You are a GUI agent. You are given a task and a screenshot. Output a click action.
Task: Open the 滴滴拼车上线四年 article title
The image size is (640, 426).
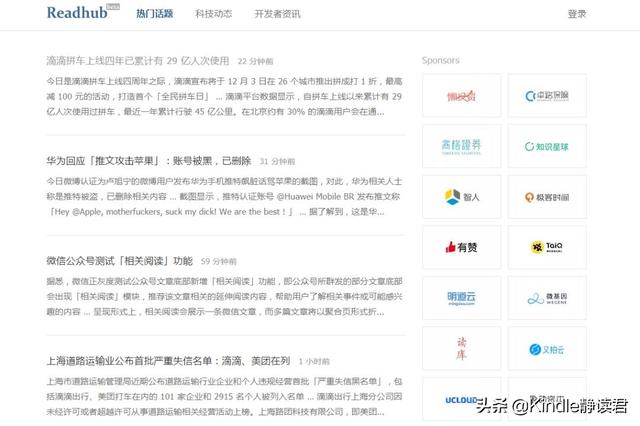point(138,61)
